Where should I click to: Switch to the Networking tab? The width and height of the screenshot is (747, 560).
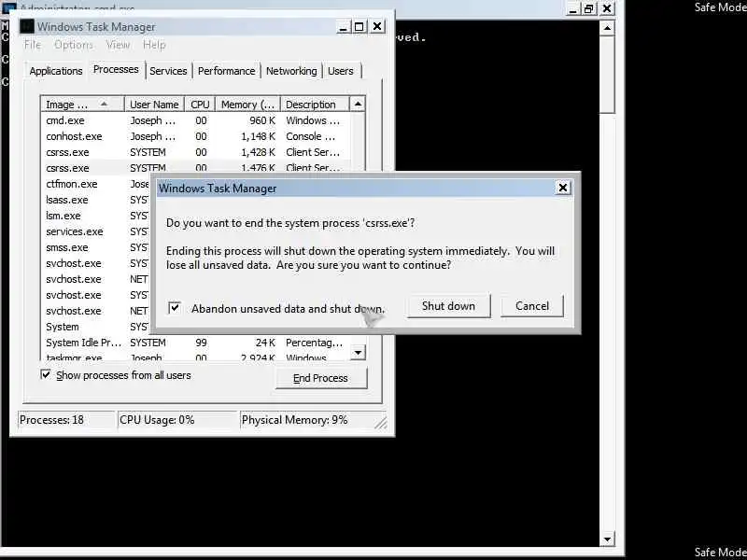tap(291, 71)
